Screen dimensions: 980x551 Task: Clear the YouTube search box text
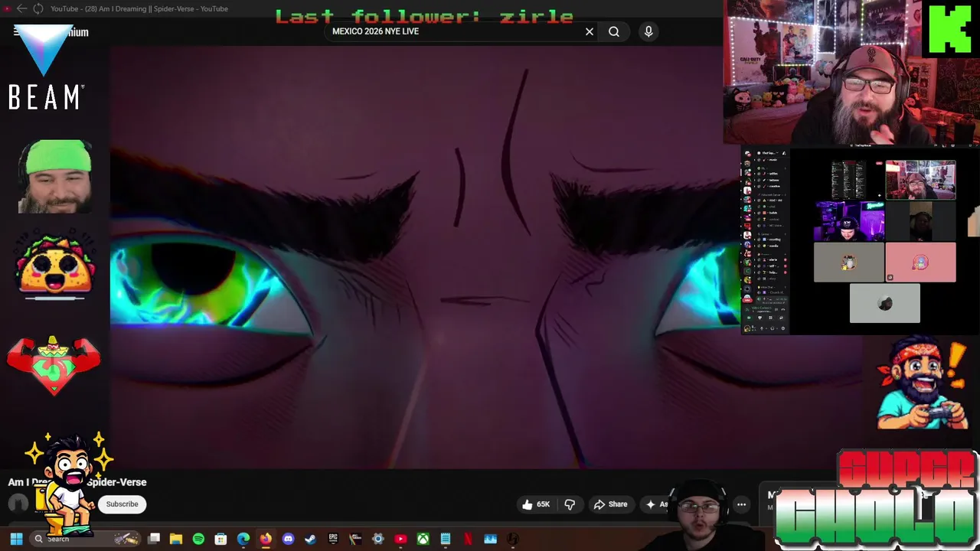[590, 31]
